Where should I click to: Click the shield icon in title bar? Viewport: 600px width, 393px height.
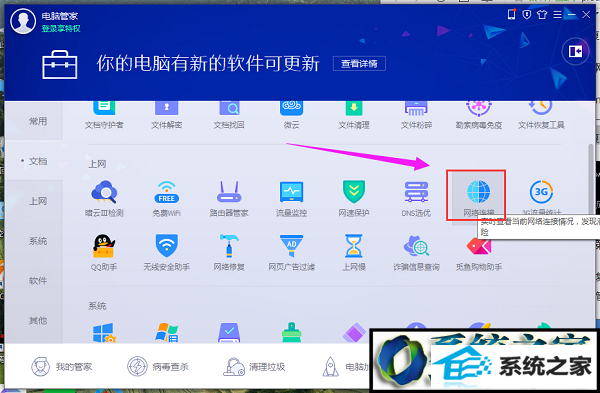tap(527, 15)
